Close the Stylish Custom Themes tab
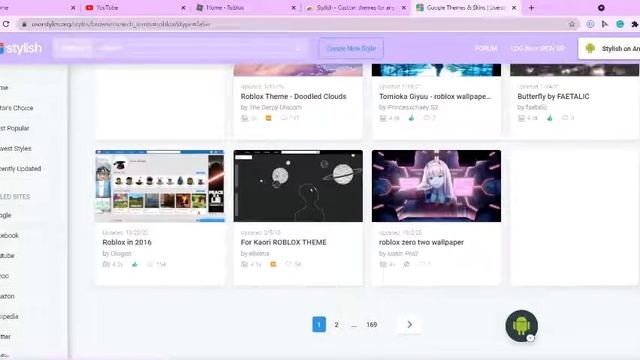The width and height of the screenshot is (640, 360). (404, 8)
